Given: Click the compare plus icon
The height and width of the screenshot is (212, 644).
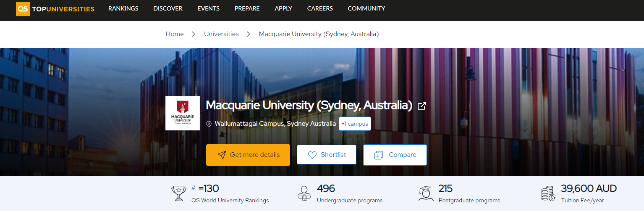Looking at the screenshot, I should [379, 155].
